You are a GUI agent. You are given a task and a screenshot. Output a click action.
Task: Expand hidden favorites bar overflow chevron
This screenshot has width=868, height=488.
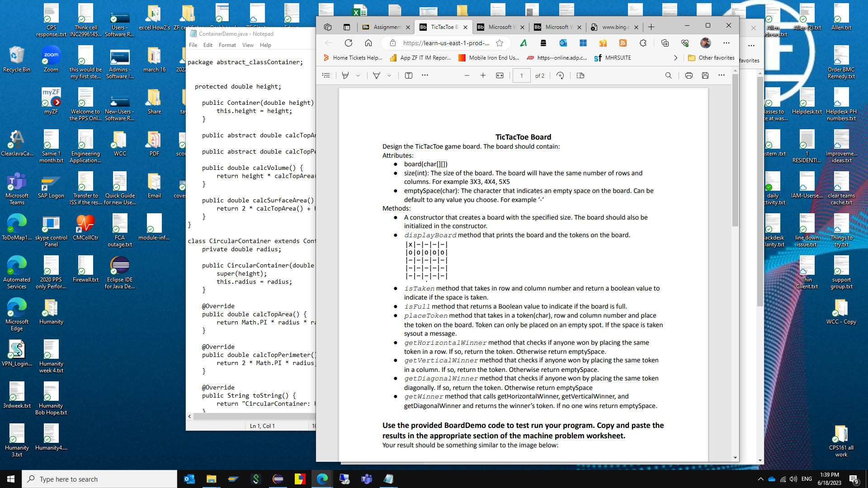pos(675,58)
